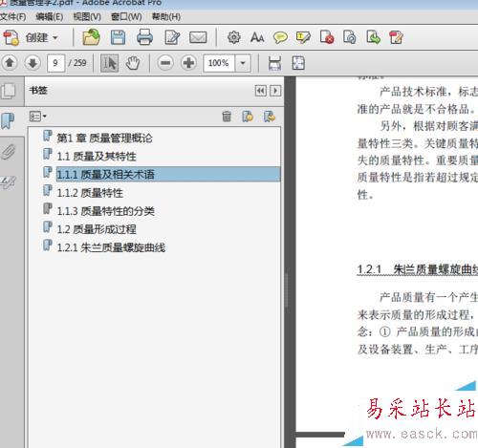Select bookmark 1.1 质量及其特性
The image size is (478, 448).
pyautogui.click(x=97, y=156)
